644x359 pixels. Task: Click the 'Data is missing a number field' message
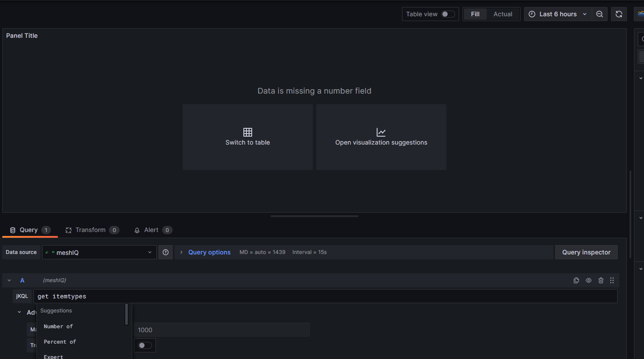click(x=315, y=91)
